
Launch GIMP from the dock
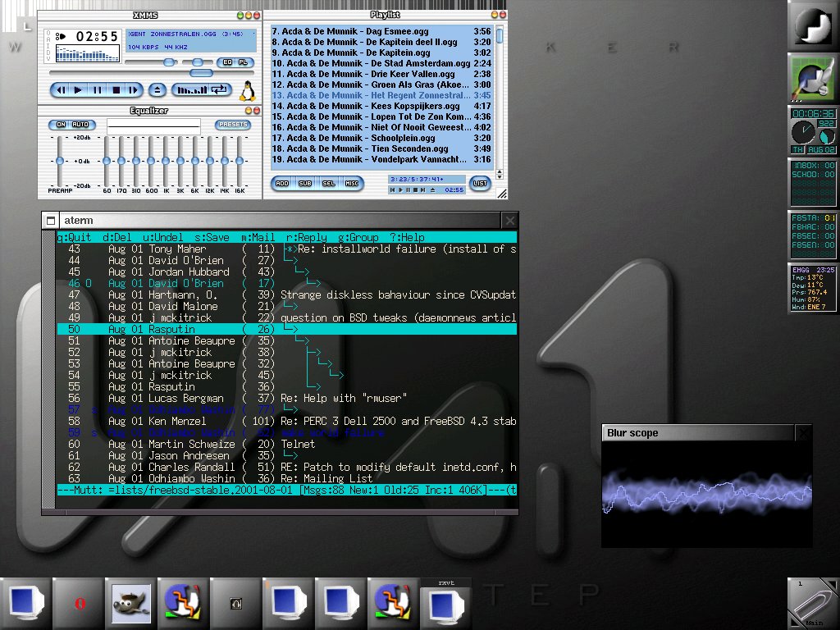pyautogui.click(x=131, y=604)
